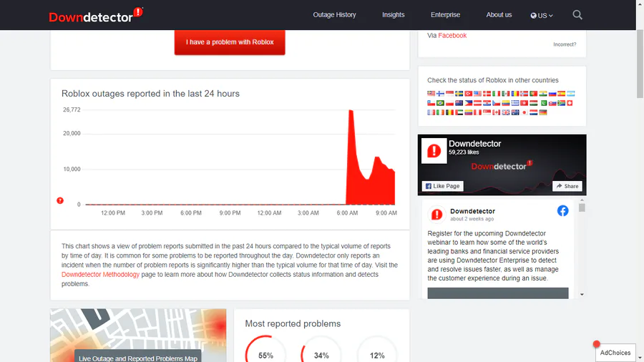Select the Sweden flag
The width and height of the screenshot is (644, 362).
[x=459, y=94]
